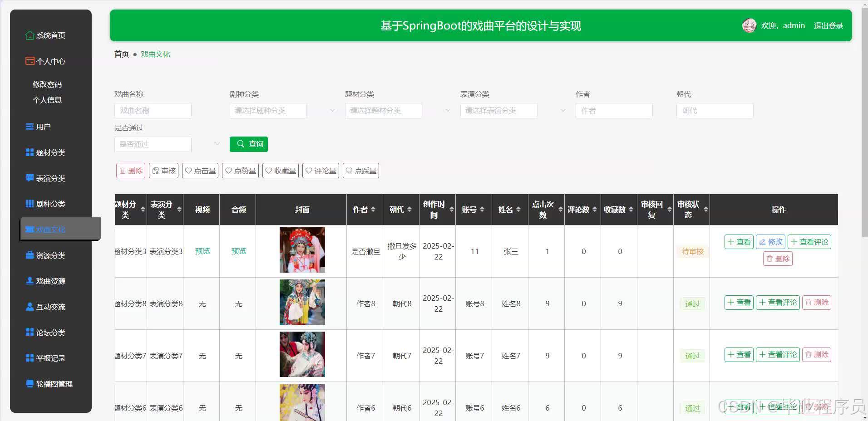The height and width of the screenshot is (421, 868).
Task: Sort table by 点击次数 column arrows
Action: 561,209
